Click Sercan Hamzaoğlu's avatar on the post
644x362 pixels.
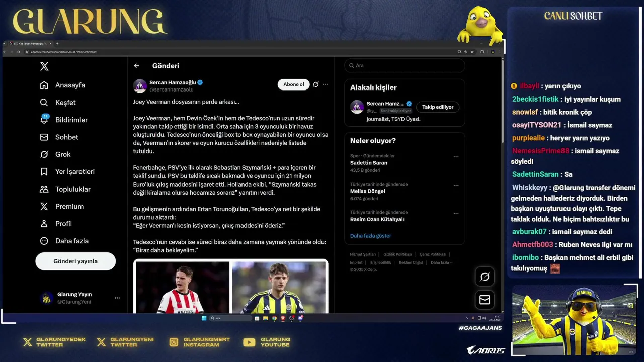(x=140, y=86)
